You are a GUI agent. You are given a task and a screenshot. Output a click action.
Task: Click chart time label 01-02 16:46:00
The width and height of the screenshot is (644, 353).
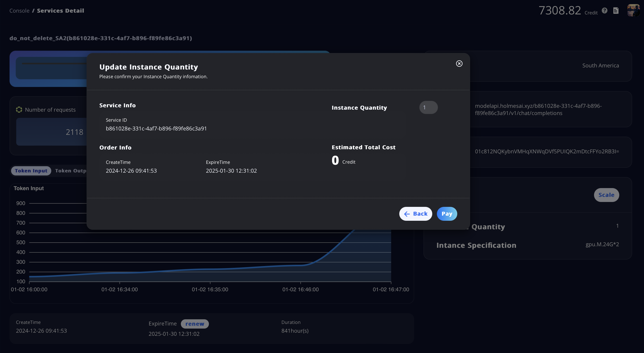click(x=300, y=289)
